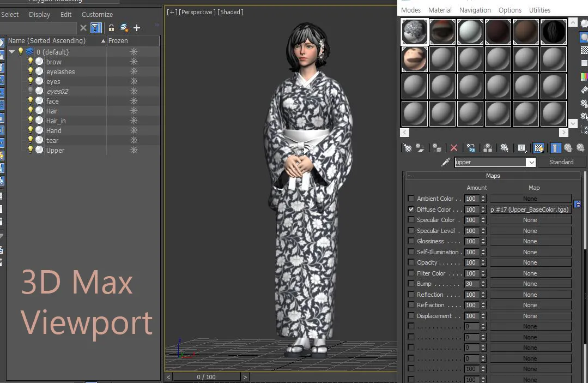Open the Customize menu

[97, 14]
